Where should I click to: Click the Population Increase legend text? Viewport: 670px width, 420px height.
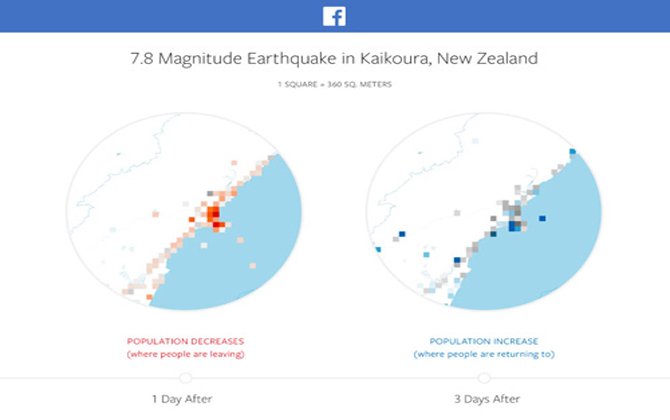[x=484, y=341]
